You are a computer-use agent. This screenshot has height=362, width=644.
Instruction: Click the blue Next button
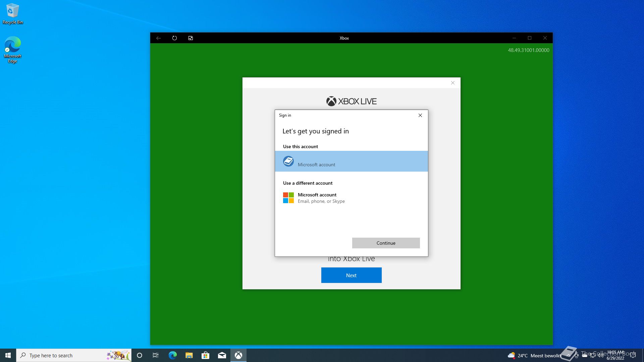351,275
